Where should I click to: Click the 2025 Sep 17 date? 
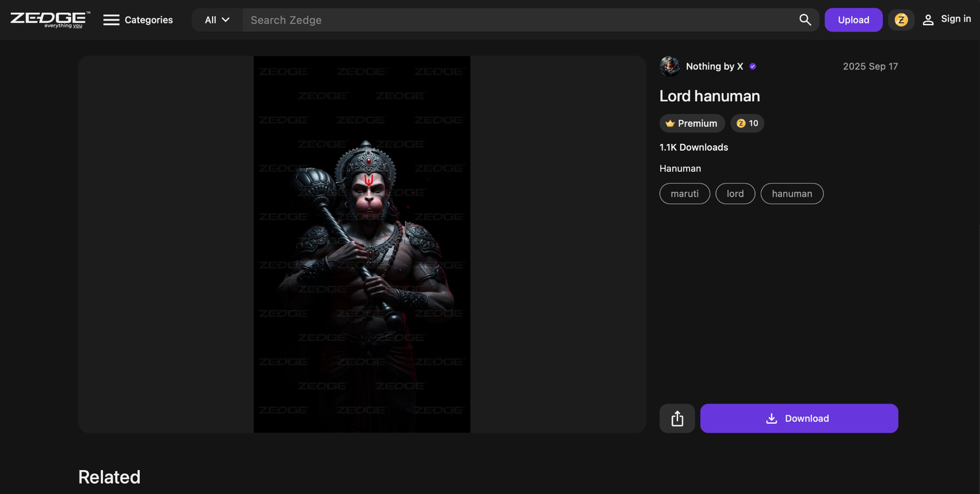click(x=870, y=66)
